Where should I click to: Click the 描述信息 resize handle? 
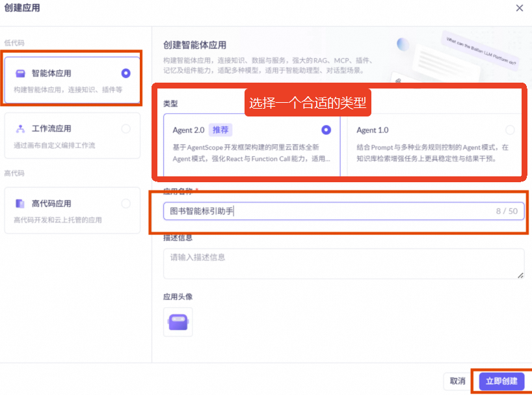tap(520, 275)
